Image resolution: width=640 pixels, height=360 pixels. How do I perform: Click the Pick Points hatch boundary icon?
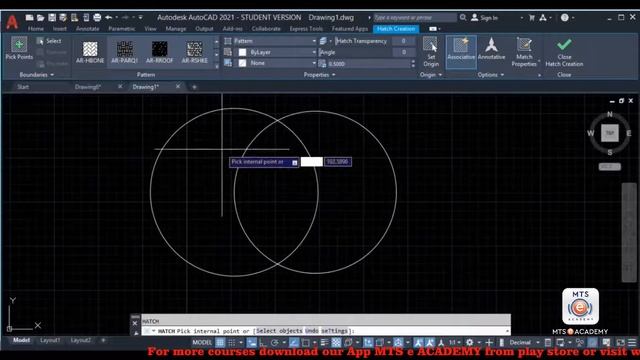[x=19, y=44]
